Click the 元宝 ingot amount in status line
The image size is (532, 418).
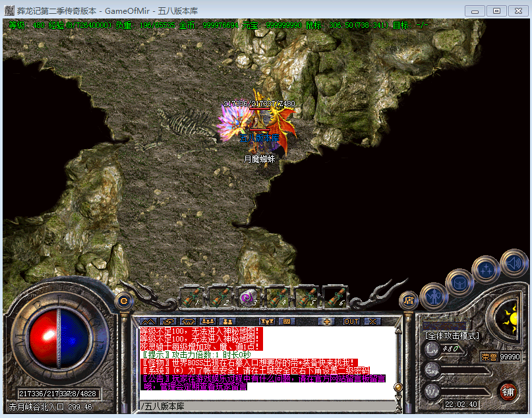tap(272, 25)
